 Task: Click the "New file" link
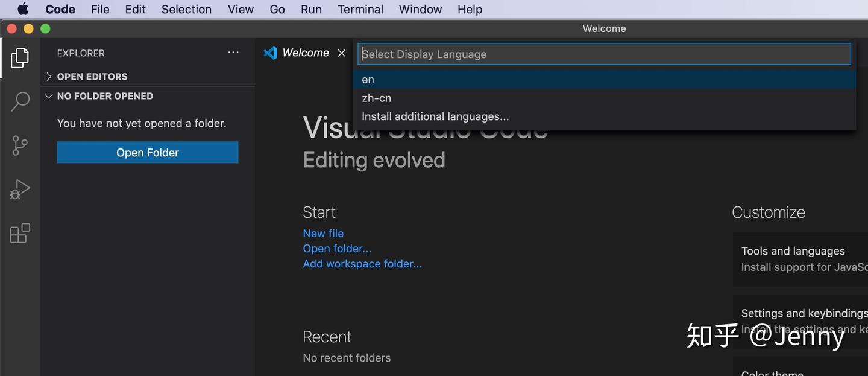click(x=323, y=234)
